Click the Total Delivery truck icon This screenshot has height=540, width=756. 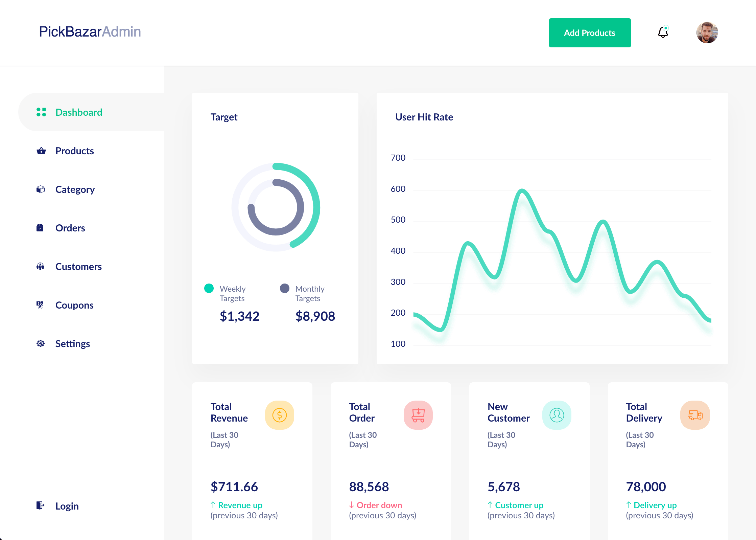695,415
